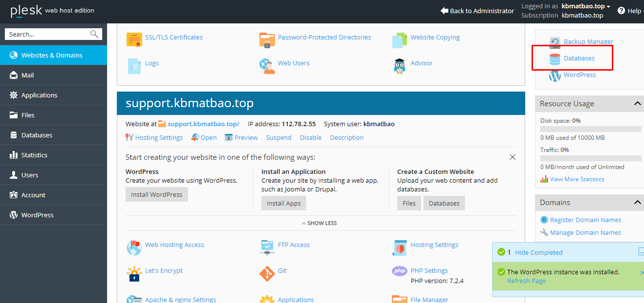Select Statistics in the sidebar menu

(x=34, y=155)
